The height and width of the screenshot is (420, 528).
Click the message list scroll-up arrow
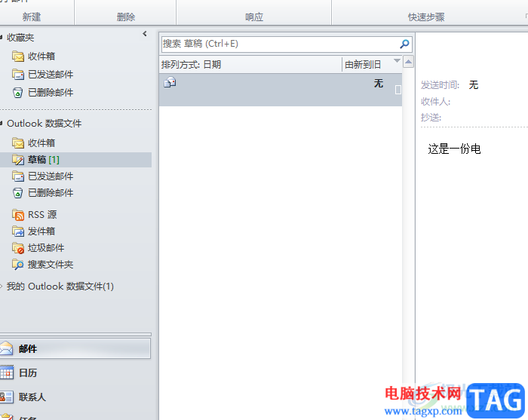click(409, 62)
